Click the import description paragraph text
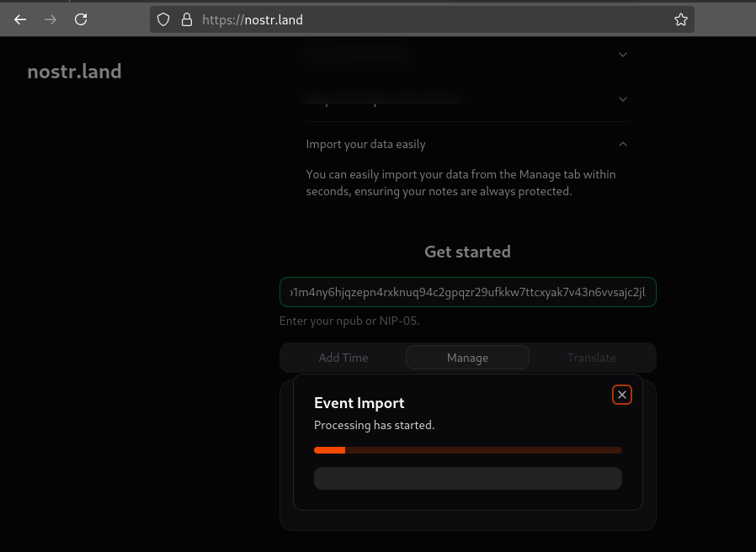Image resolution: width=756 pixels, height=552 pixels. [461, 183]
